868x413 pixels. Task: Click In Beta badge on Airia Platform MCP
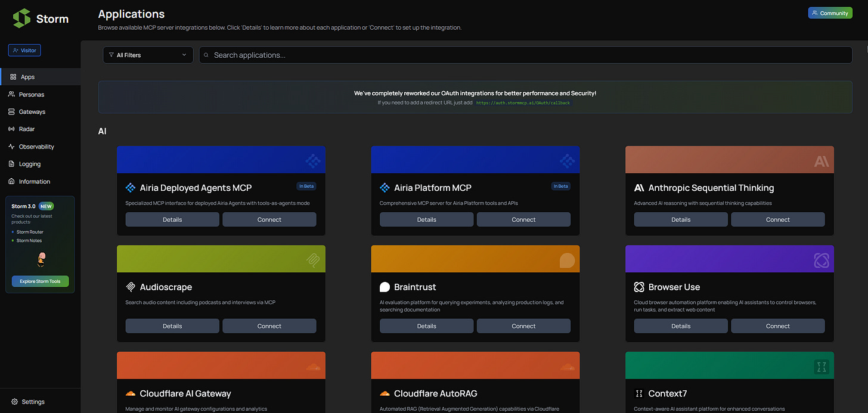point(561,186)
